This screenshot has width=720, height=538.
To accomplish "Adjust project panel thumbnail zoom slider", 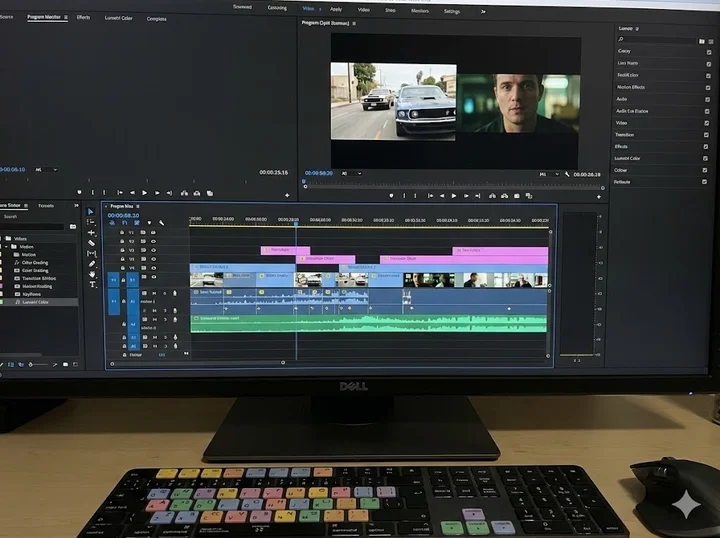I will (x=38, y=364).
